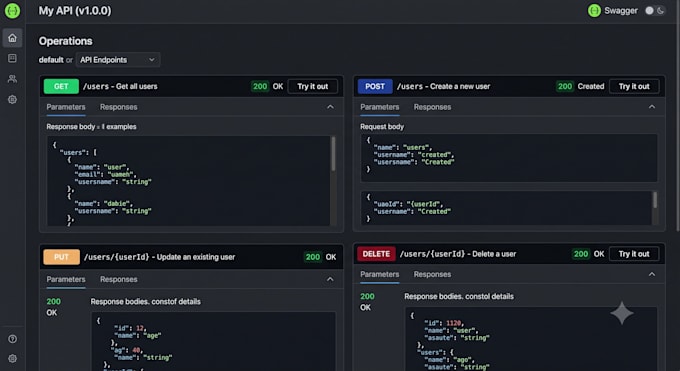Screen dimensions: 680x371
Task: Click the 'Created' status text in POST header
Action: tap(591, 86)
